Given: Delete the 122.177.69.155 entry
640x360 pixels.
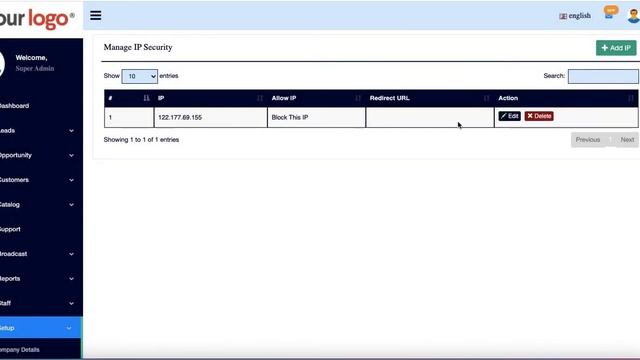Looking at the screenshot, I should (539, 116).
